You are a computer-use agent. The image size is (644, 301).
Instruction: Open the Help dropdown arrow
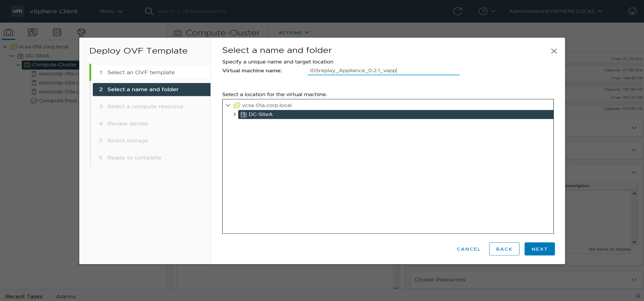pyautogui.click(x=493, y=11)
